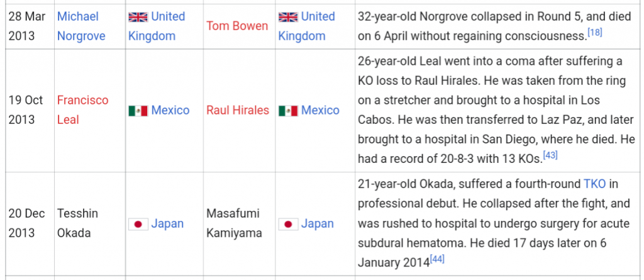Click the Mexico flag next to Francisco Leal
The width and height of the screenshot is (644, 280).
138,111
